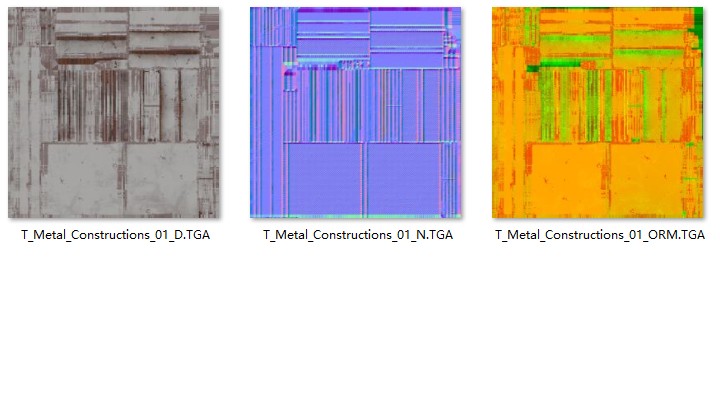Click the normal map's file name text
The width and height of the screenshot is (720, 405).
(x=357, y=236)
